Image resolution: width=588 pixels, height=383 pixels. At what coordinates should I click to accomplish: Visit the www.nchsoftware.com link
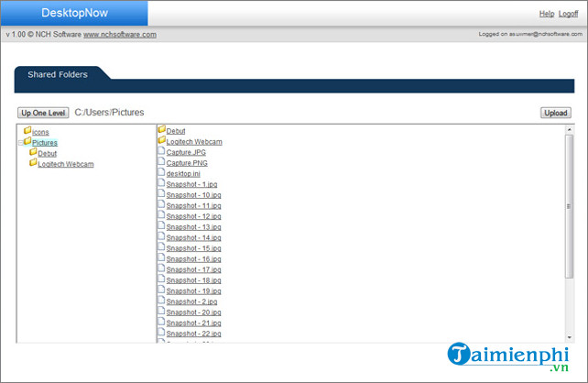(120, 34)
